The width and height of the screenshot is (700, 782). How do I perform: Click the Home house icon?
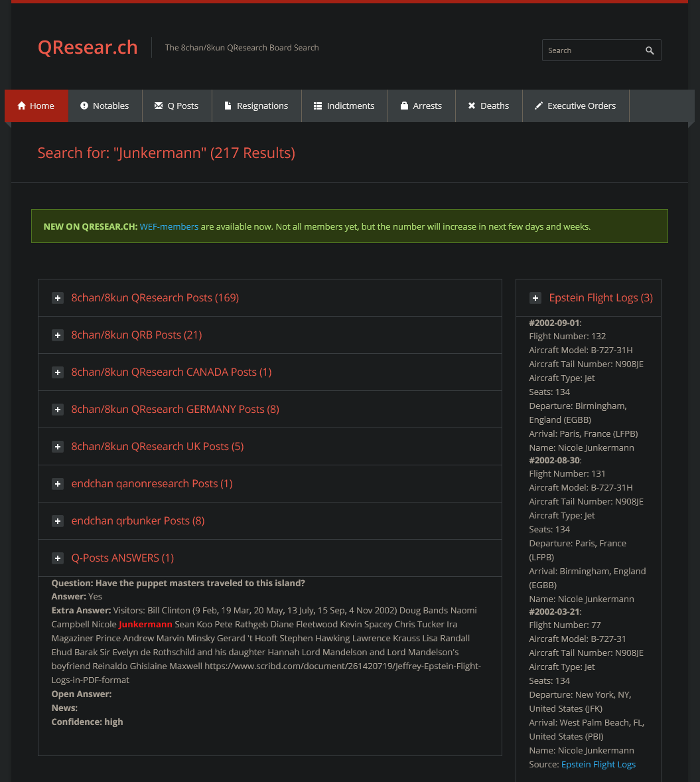pos(21,106)
